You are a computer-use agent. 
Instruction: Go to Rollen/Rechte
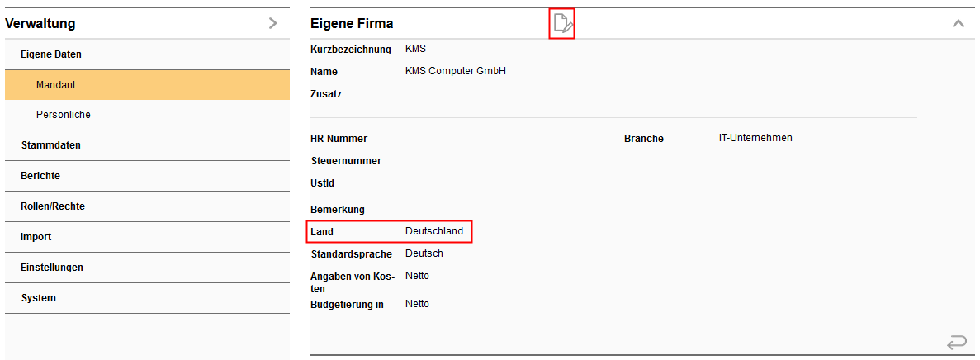tap(53, 206)
